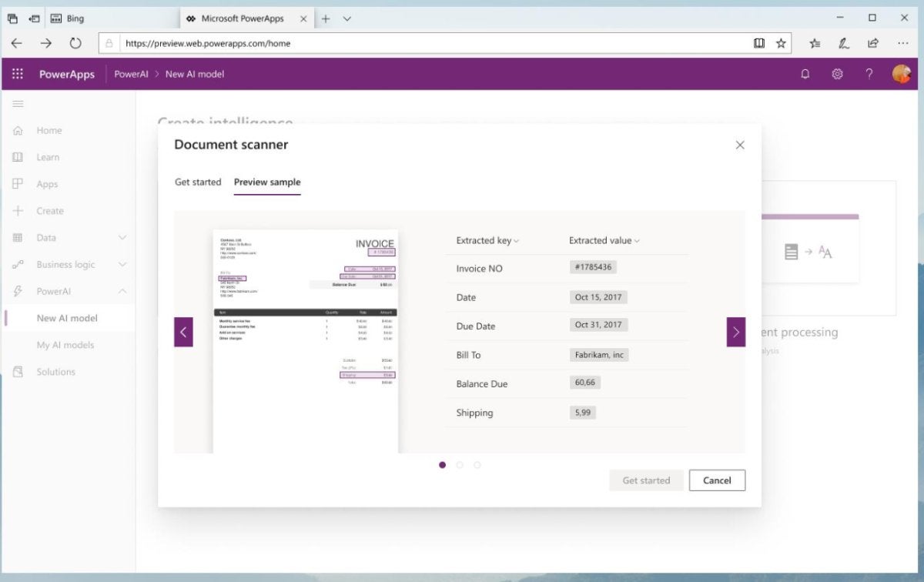Select the first carousel page dot
Viewport: 924px width, 582px height.
(442, 465)
